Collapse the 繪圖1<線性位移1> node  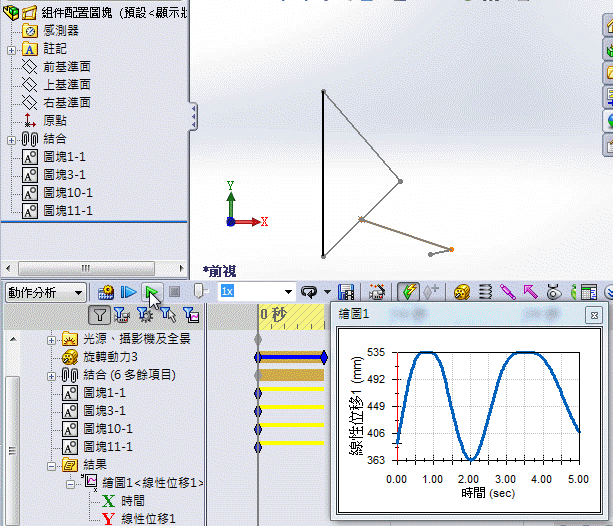click(x=70, y=484)
